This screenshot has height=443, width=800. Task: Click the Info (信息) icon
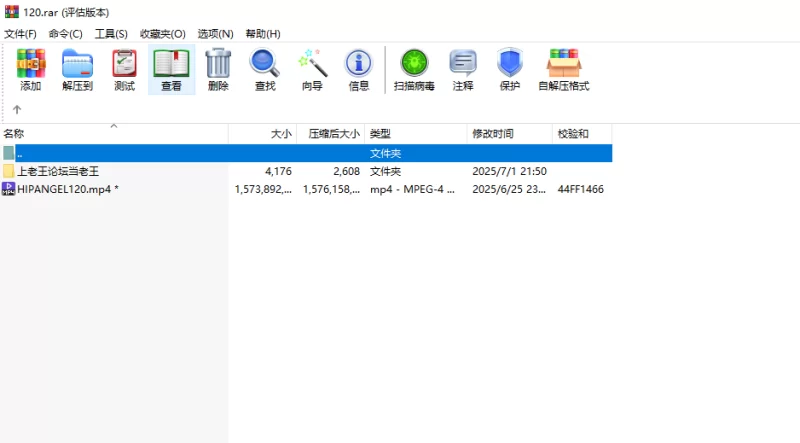(359, 63)
